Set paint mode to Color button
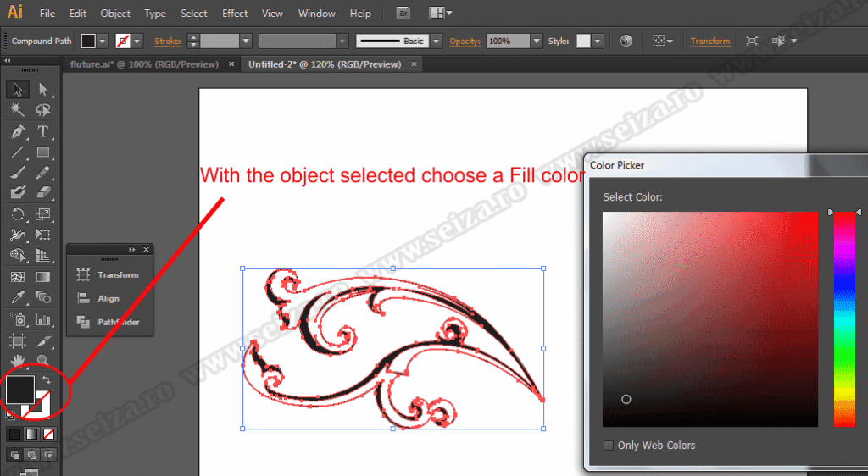Viewport: 868px width, 476px height. 15,434
